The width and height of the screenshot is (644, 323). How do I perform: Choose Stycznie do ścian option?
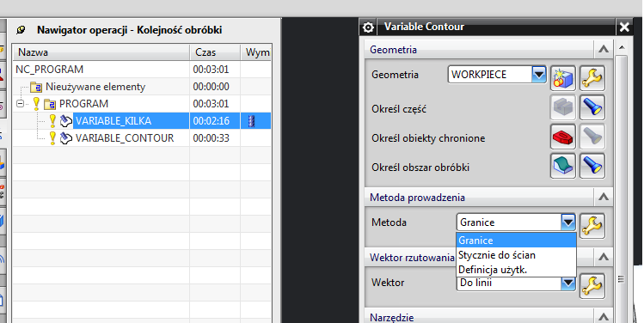point(516,255)
